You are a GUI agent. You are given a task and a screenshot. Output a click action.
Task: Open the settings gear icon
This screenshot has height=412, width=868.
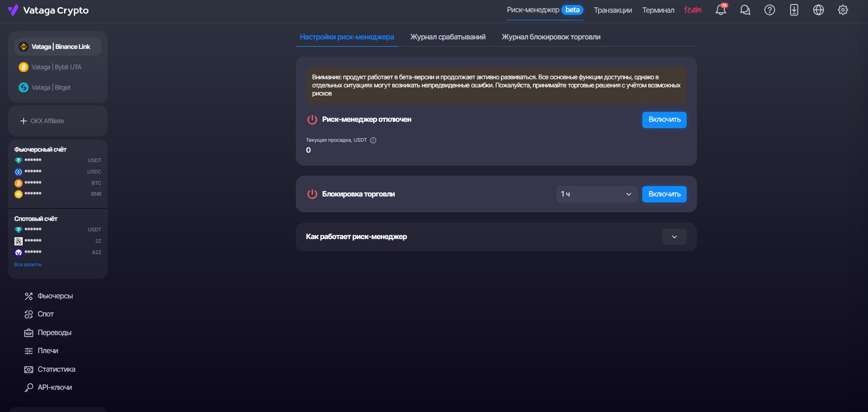pyautogui.click(x=843, y=10)
